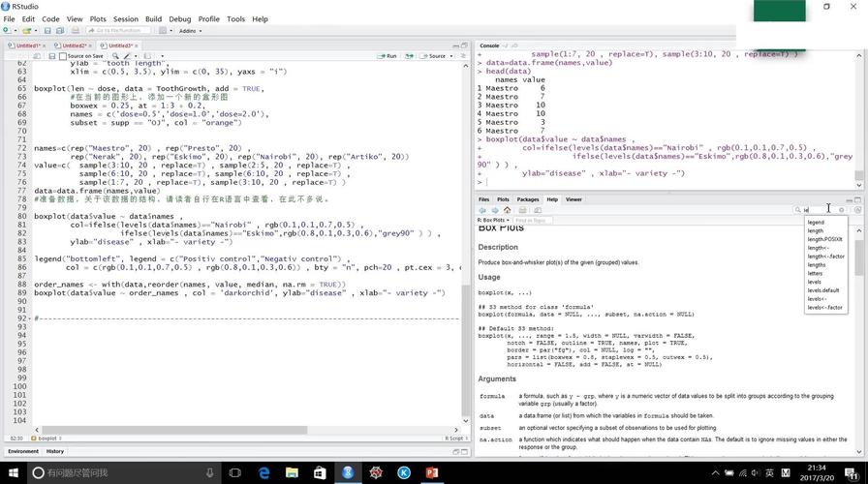The image size is (868, 484).
Task: Click the Run button
Action: [x=387, y=56]
